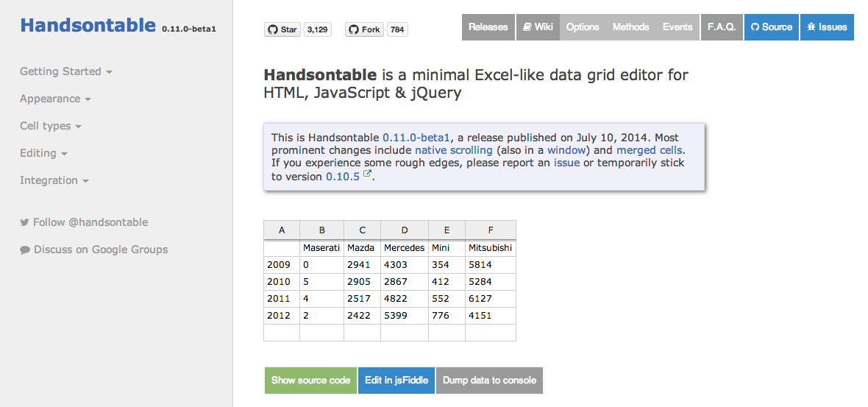Screen dimensions: 868x407
Task: Open the issue report link
Action: click(567, 163)
